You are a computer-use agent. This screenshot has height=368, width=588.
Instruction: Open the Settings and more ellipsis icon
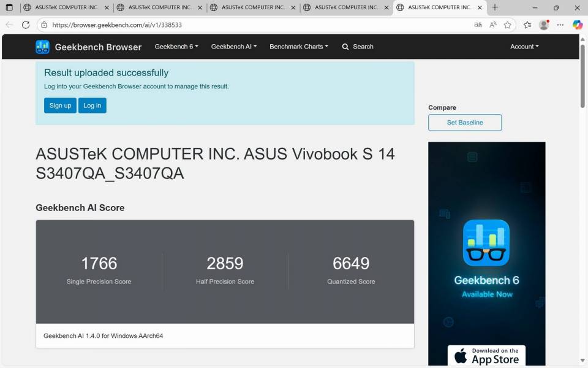point(560,25)
